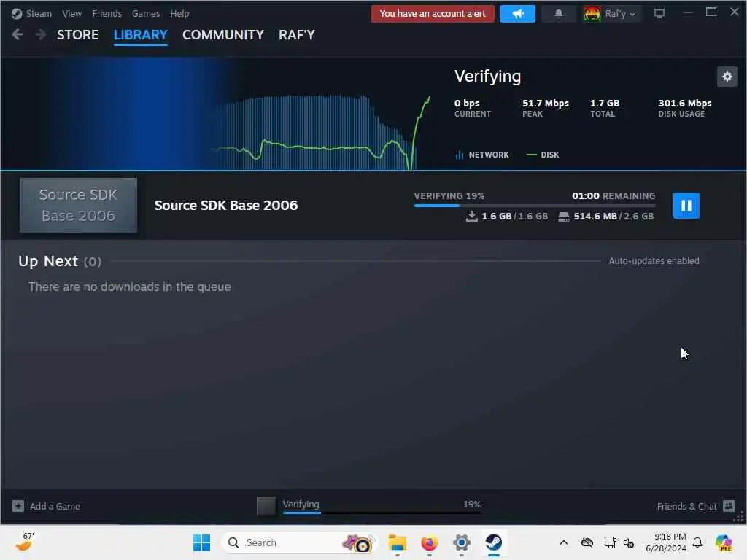The height and width of the screenshot is (560, 747).
Task: Click the plus icon beside Add a Game
Action: [18, 506]
